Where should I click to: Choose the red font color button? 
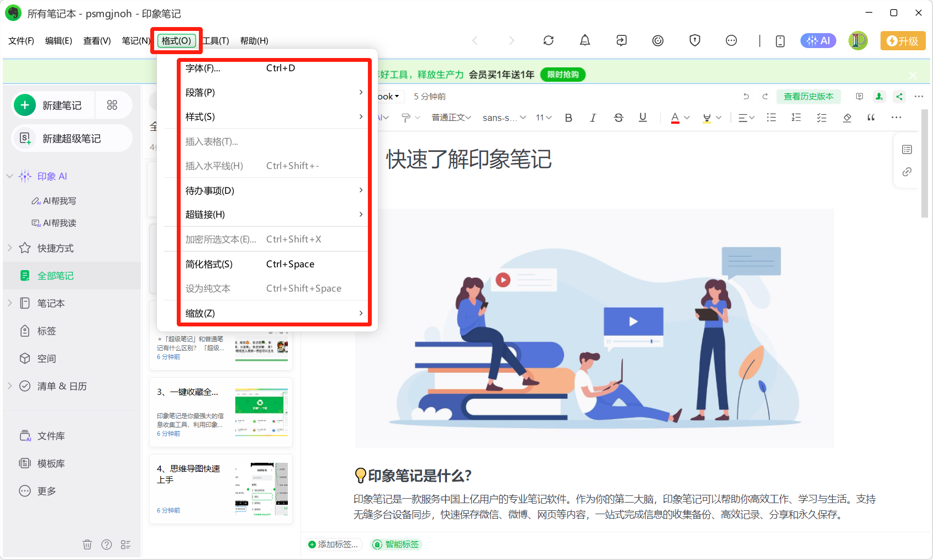tap(675, 117)
